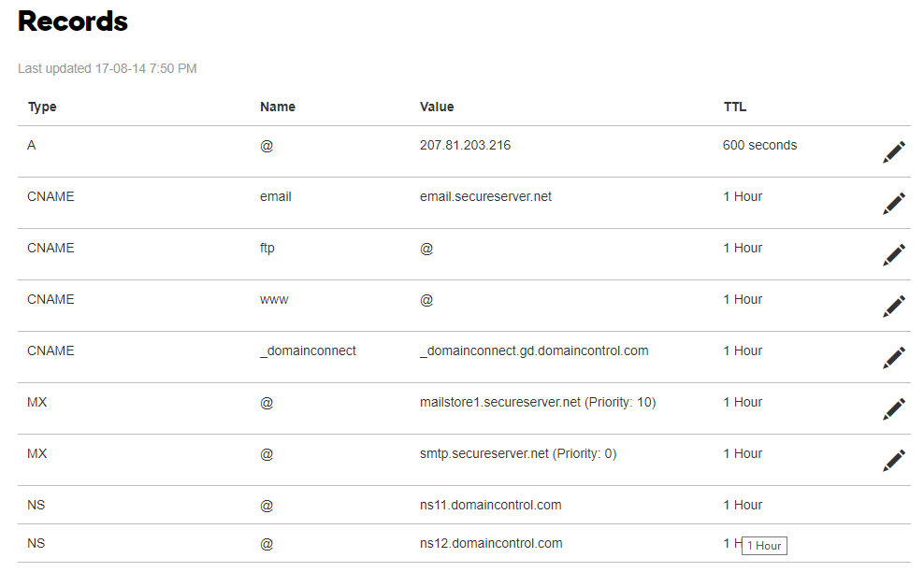
Task: Edit the smtp MX record
Action: click(x=893, y=460)
